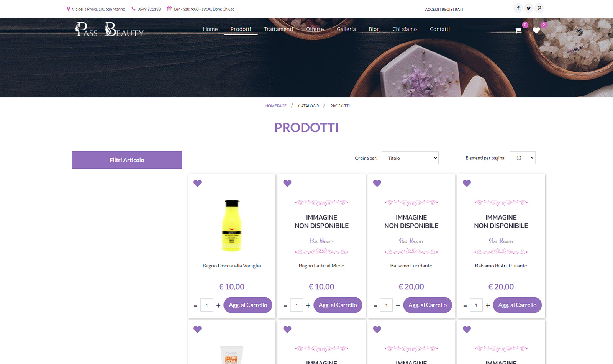Increase quantity for Balsamo Lucidante
This screenshot has height=364, width=613.
pyautogui.click(x=398, y=305)
